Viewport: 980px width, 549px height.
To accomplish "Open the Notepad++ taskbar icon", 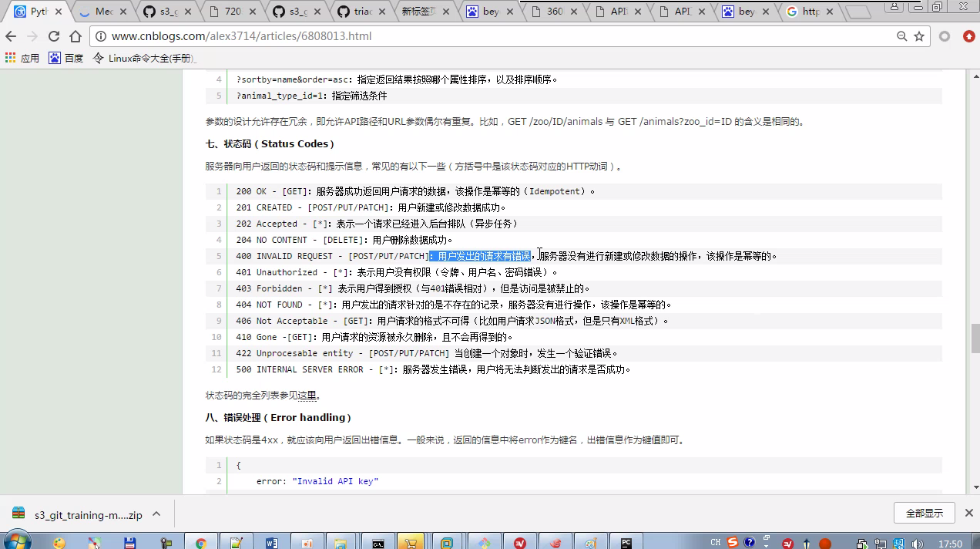I will pos(237,543).
